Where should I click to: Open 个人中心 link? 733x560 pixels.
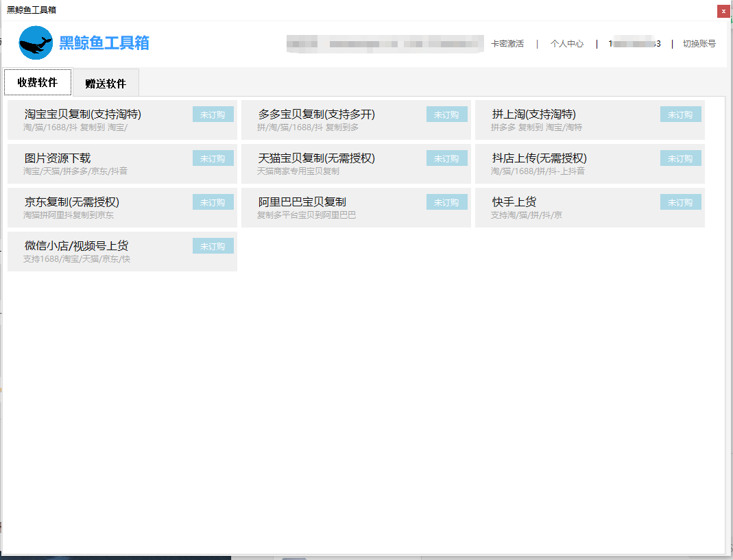(567, 43)
